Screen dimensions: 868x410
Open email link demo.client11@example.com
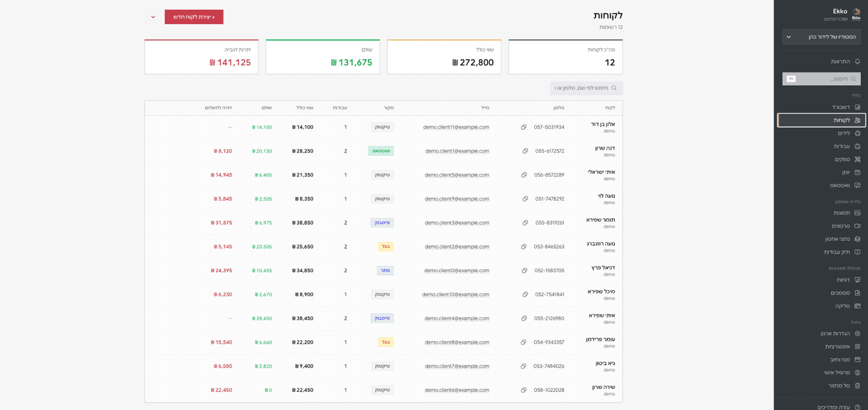click(x=456, y=127)
